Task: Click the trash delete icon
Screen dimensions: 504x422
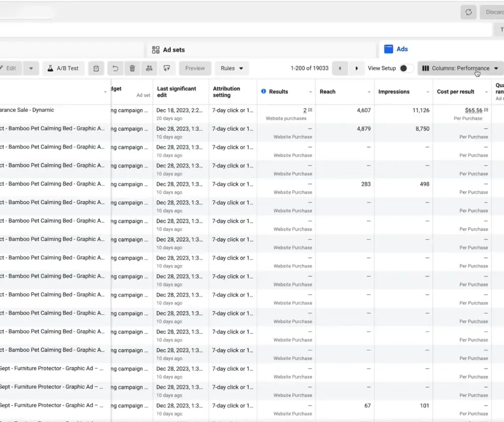Action: (x=132, y=68)
